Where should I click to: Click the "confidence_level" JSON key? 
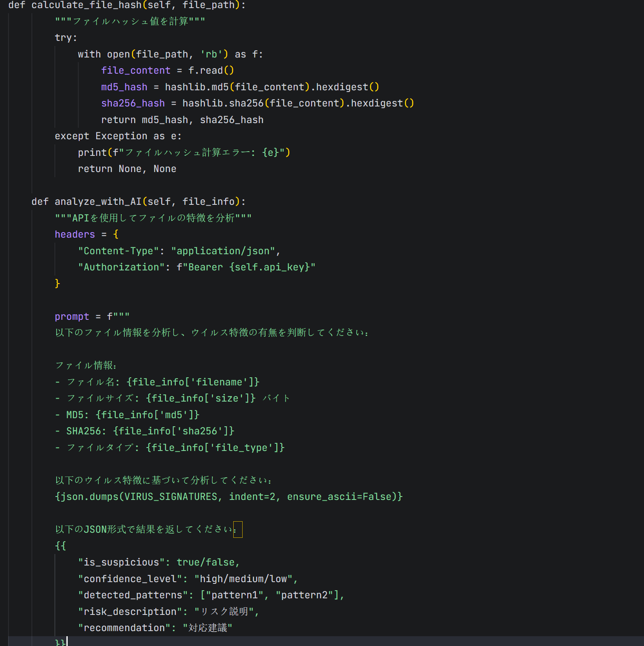click(x=130, y=579)
